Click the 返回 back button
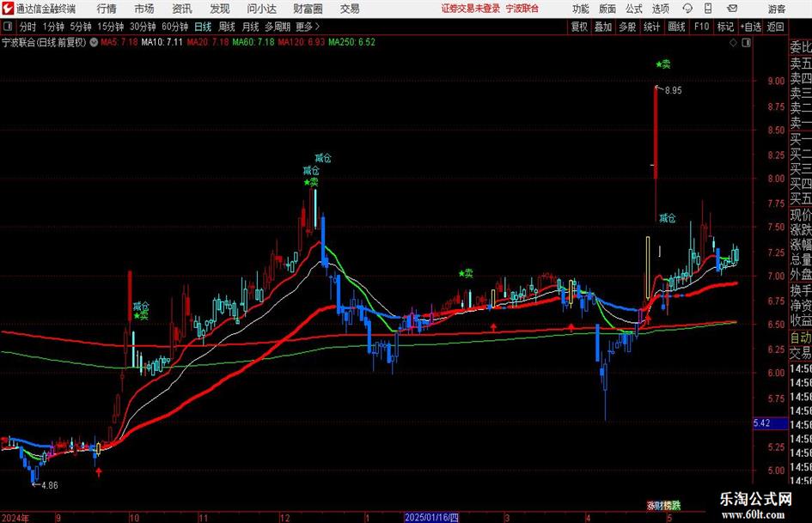Screen dimensions: 812x523 click(775, 27)
